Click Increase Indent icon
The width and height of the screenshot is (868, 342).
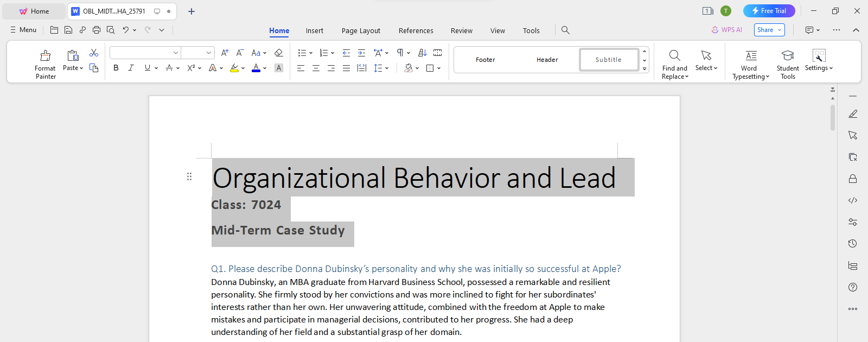point(361,53)
